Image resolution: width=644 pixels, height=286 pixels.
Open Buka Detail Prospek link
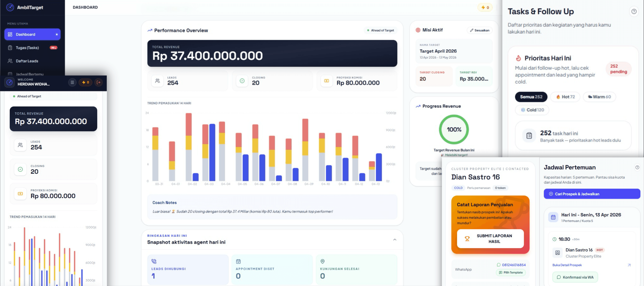[567, 265]
